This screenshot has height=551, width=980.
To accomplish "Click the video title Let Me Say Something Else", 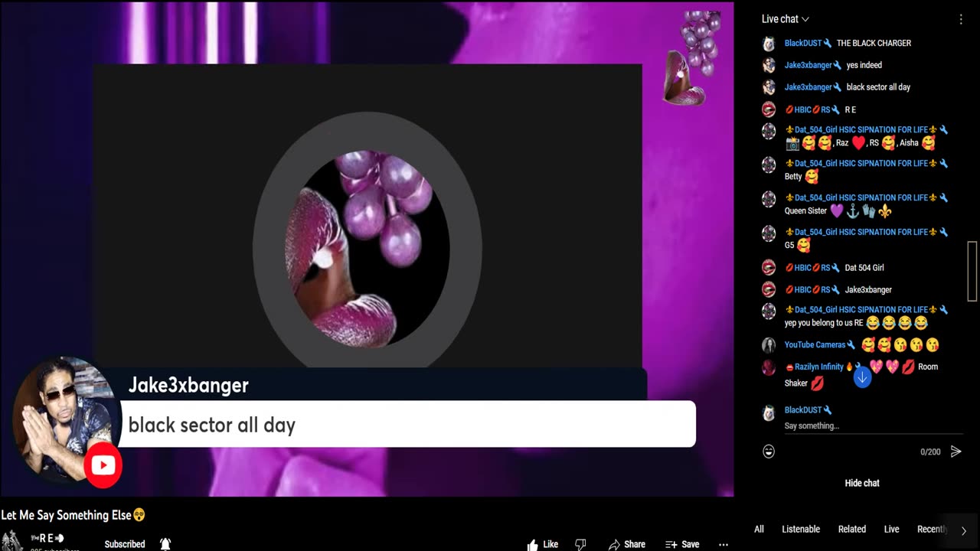I will tap(73, 515).
